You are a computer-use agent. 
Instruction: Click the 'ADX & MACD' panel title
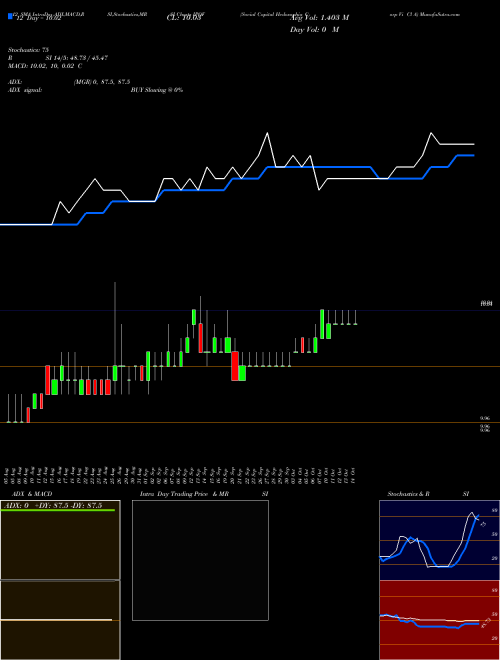pyautogui.click(x=32, y=494)
